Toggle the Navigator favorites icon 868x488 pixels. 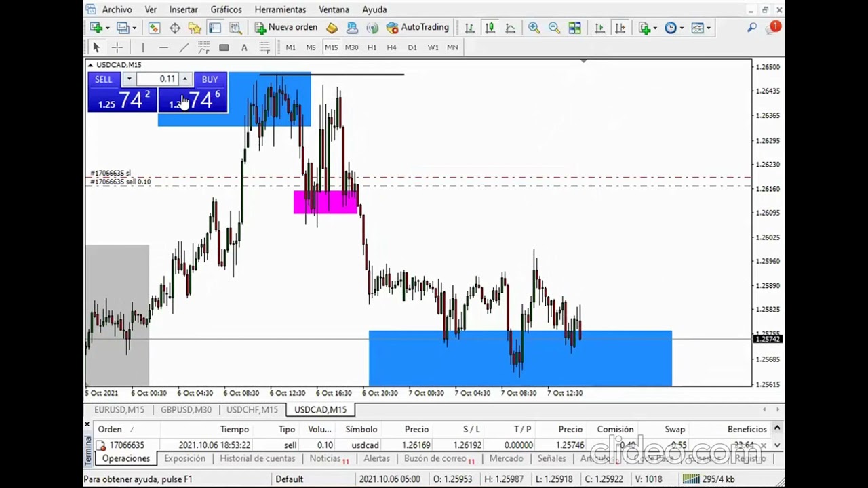(195, 28)
